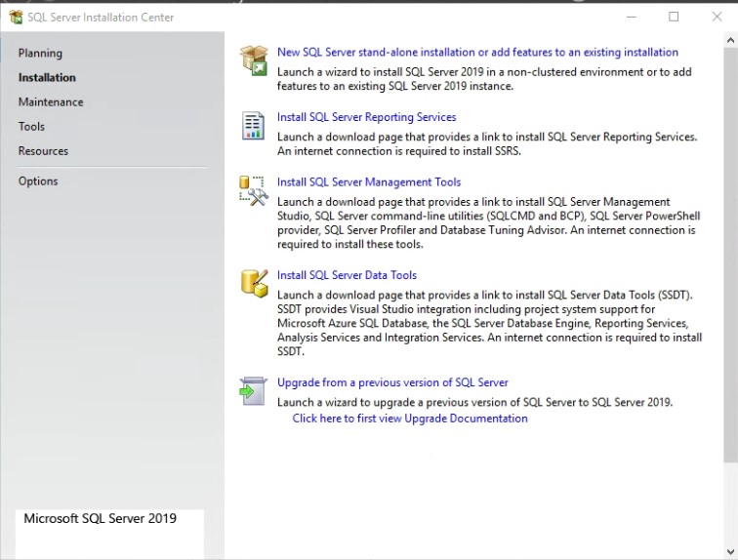This screenshot has height=560, width=738.
Task: Click Install SQL Server Management Tools link
Action: point(369,182)
